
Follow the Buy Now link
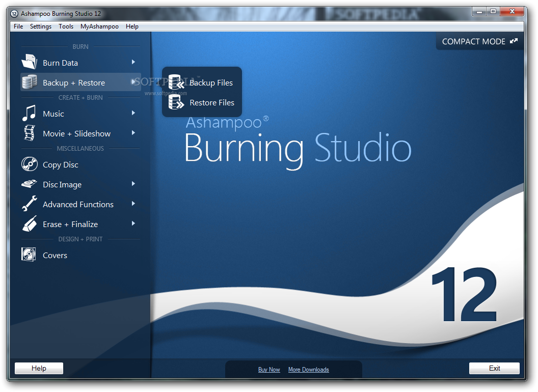269,370
